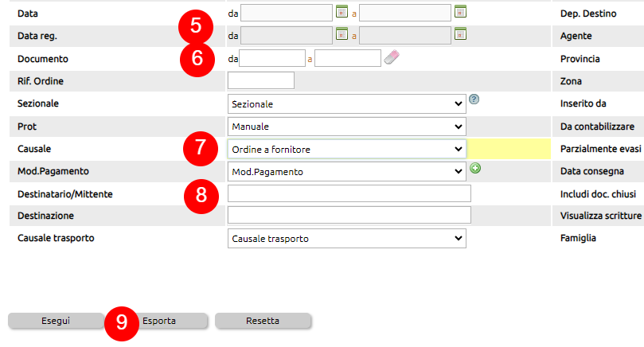Open the Prot dropdown showing Manuale
This screenshot has height=347, width=644.
(x=346, y=127)
